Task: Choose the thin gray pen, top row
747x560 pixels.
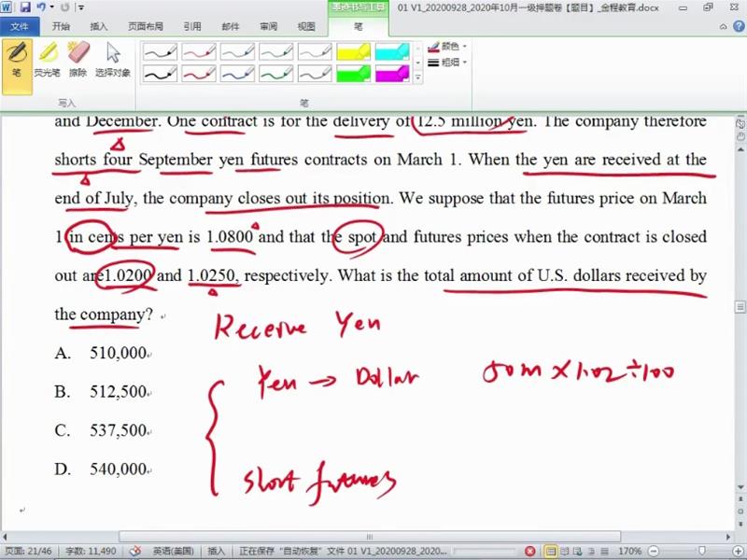Action: (315, 51)
